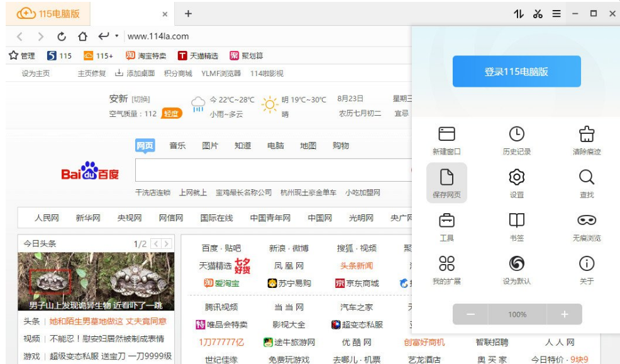Open 唯品会特卖 link
This screenshot has width=620, height=364.
click(221, 325)
